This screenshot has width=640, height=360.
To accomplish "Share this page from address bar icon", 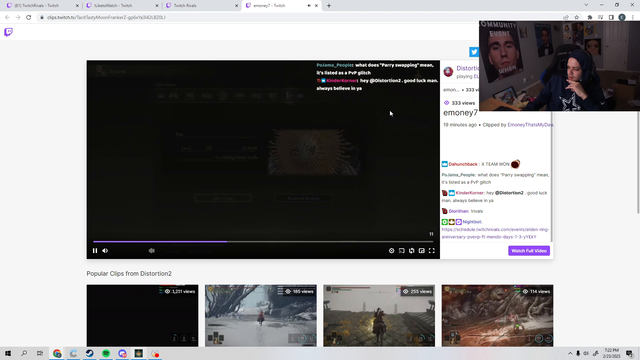I will (566, 18).
